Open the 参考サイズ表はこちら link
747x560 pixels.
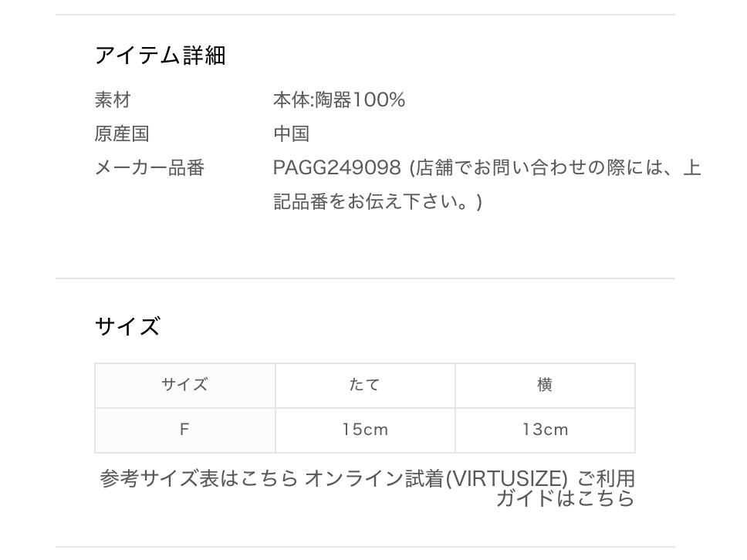[x=199, y=479]
